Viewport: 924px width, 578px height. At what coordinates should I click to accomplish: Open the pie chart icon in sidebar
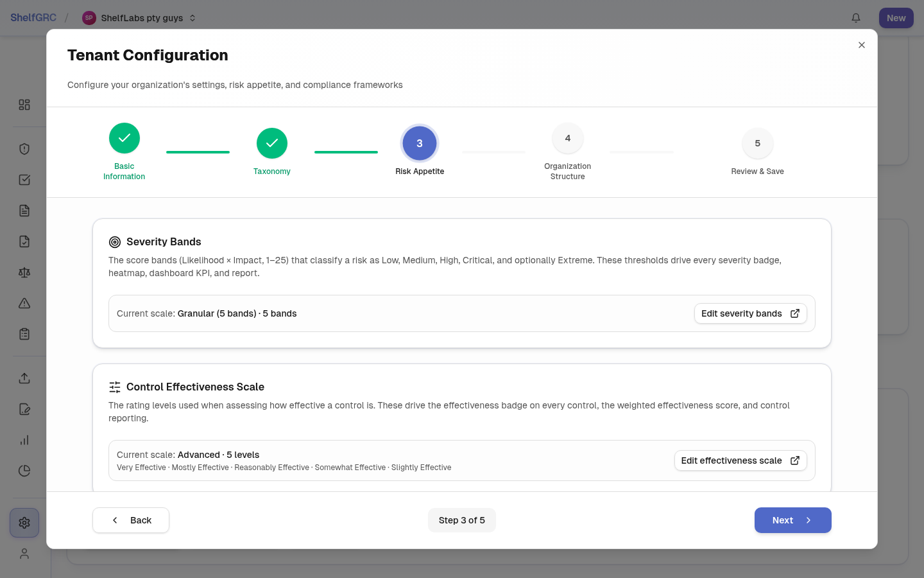tap(24, 471)
